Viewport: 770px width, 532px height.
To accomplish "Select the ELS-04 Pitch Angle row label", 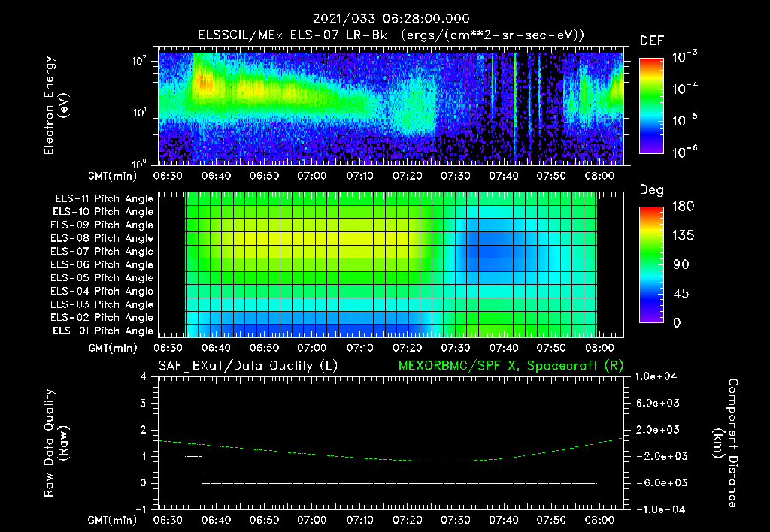I will click(x=102, y=291).
